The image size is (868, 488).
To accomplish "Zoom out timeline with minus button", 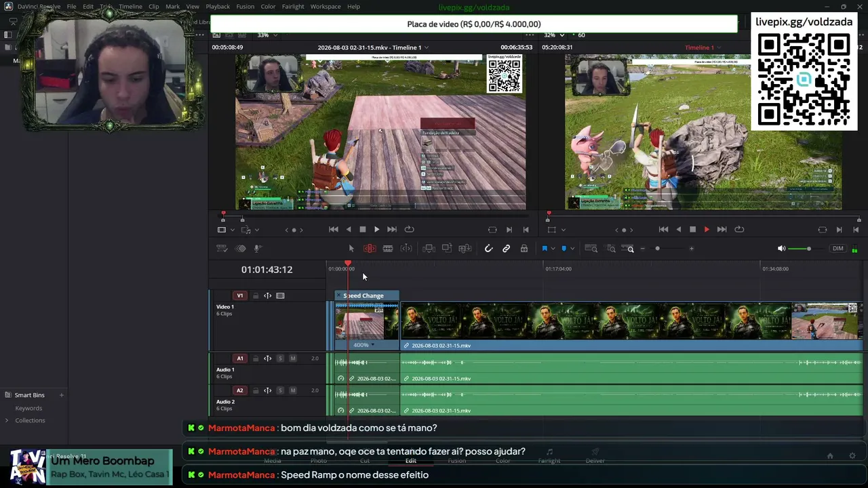I will pos(643,249).
